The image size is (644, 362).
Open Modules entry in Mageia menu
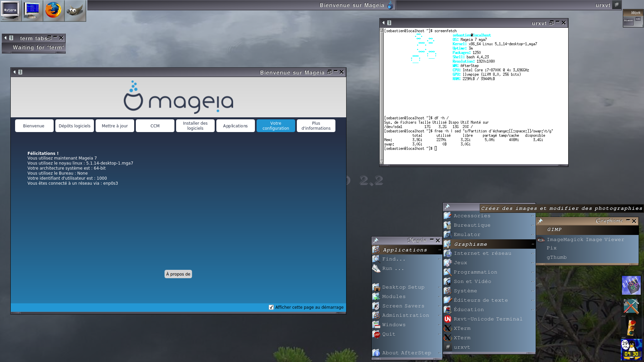coord(407,297)
